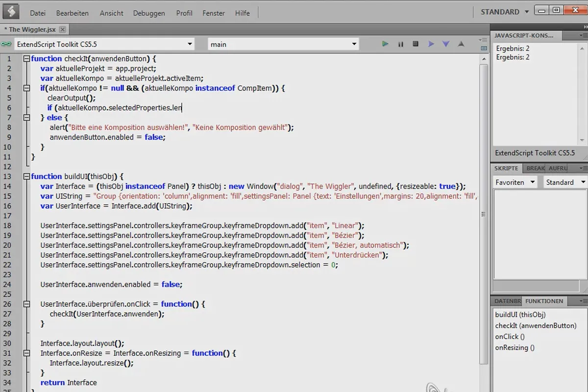Open the Profil menu
The image size is (588, 392).
184,13
